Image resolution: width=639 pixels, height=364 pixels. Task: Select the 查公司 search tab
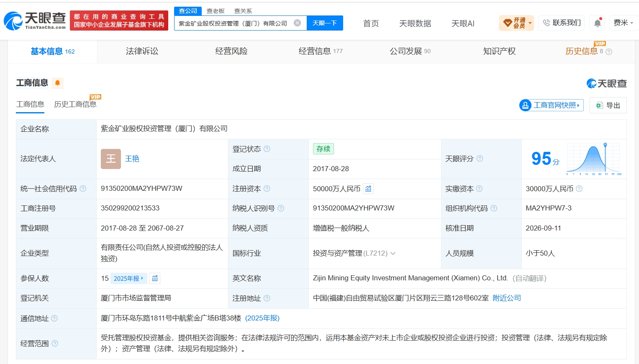coord(188,11)
